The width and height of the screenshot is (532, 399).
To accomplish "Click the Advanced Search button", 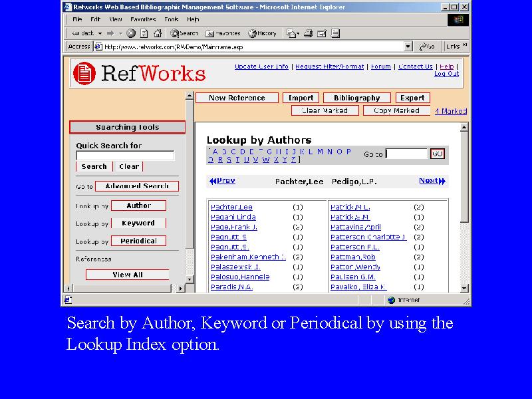I will [x=137, y=186].
